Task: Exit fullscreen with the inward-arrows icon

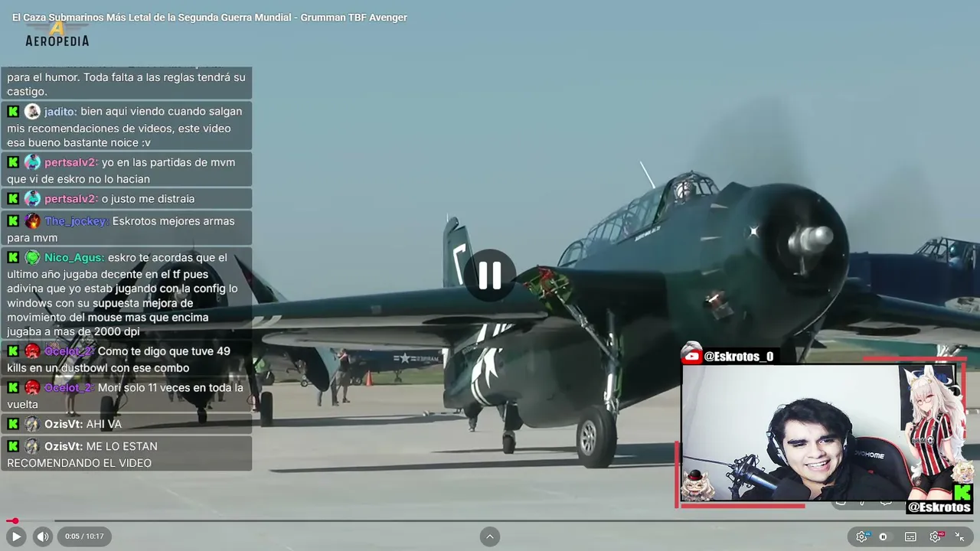Action: [x=960, y=536]
